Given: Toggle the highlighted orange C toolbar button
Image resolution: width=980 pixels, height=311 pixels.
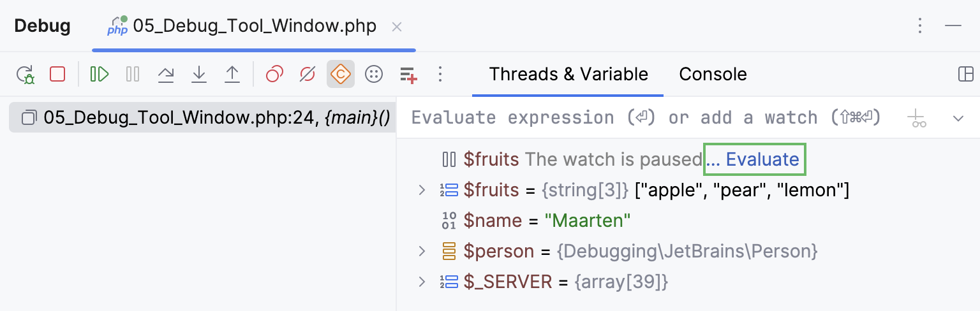Looking at the screenshot, I should [341, 75].
